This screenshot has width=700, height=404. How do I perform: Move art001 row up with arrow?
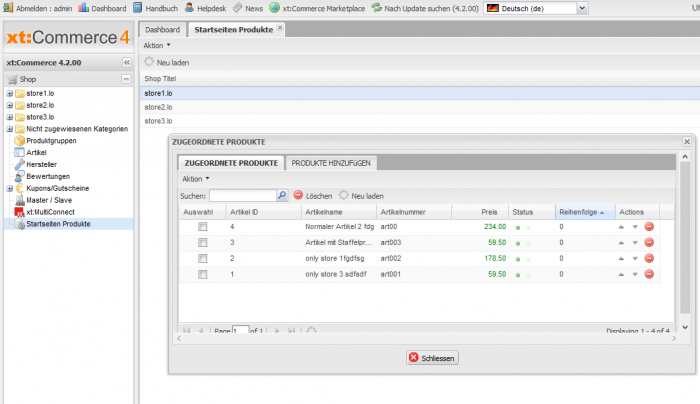(x=621, y=274)
